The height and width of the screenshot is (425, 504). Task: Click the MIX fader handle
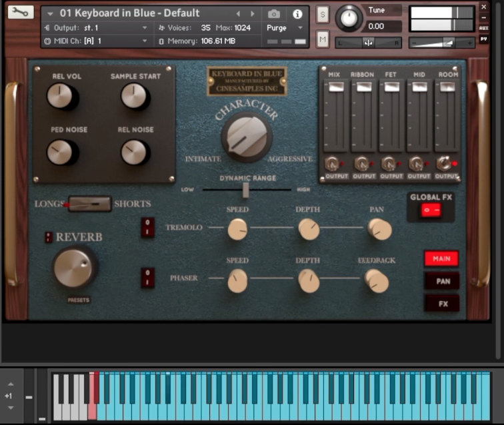336,87
